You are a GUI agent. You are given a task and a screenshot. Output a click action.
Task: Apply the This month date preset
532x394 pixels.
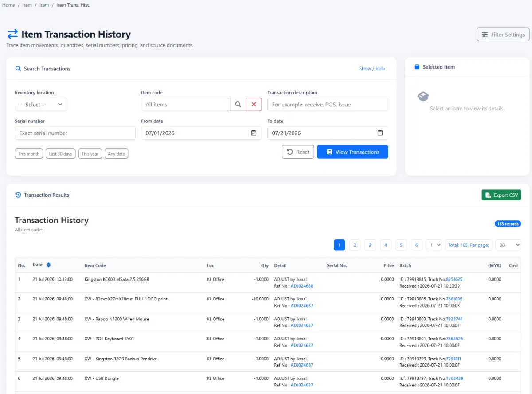pos(29,154)
